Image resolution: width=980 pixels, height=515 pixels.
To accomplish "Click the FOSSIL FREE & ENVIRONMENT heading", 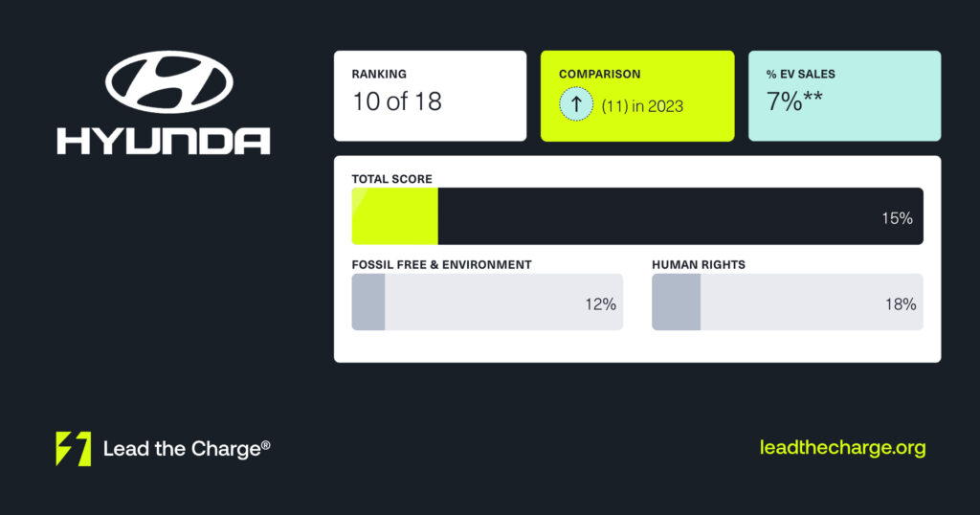I will [x=442, y=265].
